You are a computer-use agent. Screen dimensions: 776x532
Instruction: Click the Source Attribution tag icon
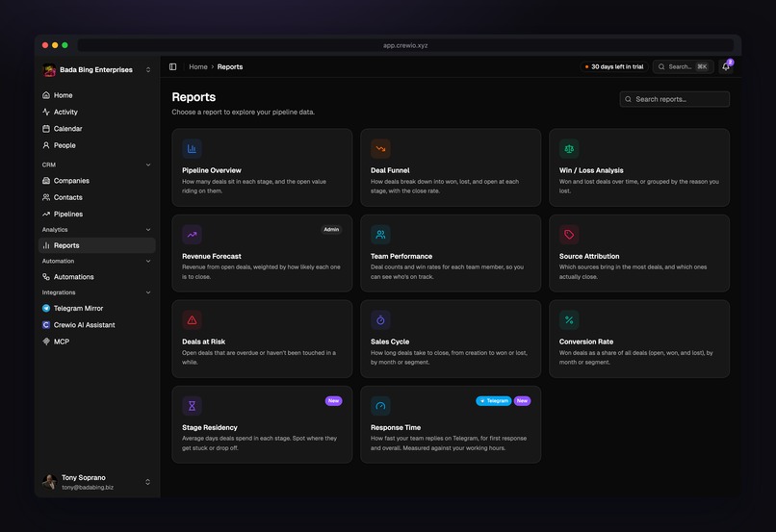point(569,235)
